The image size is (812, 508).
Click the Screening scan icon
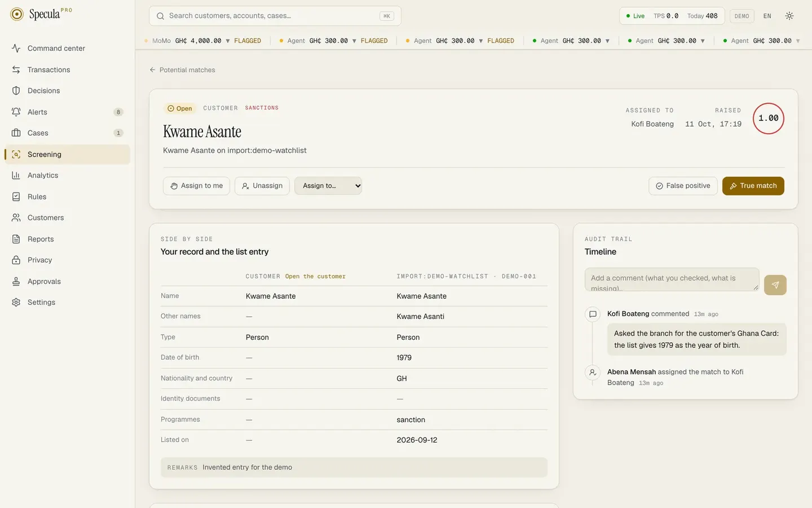pyautogui.click(x=16, y=154)
